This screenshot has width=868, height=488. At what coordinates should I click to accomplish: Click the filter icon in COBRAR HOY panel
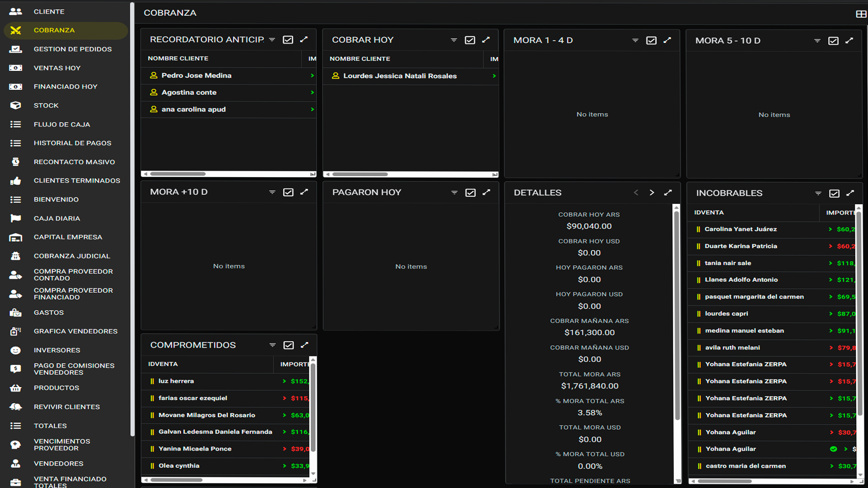click(454, 40)
